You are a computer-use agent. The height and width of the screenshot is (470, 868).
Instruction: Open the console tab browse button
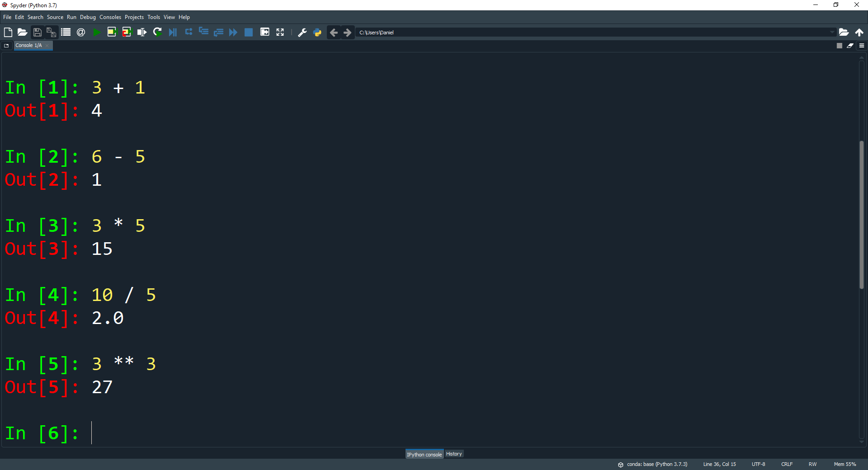(x=6, y=46)
